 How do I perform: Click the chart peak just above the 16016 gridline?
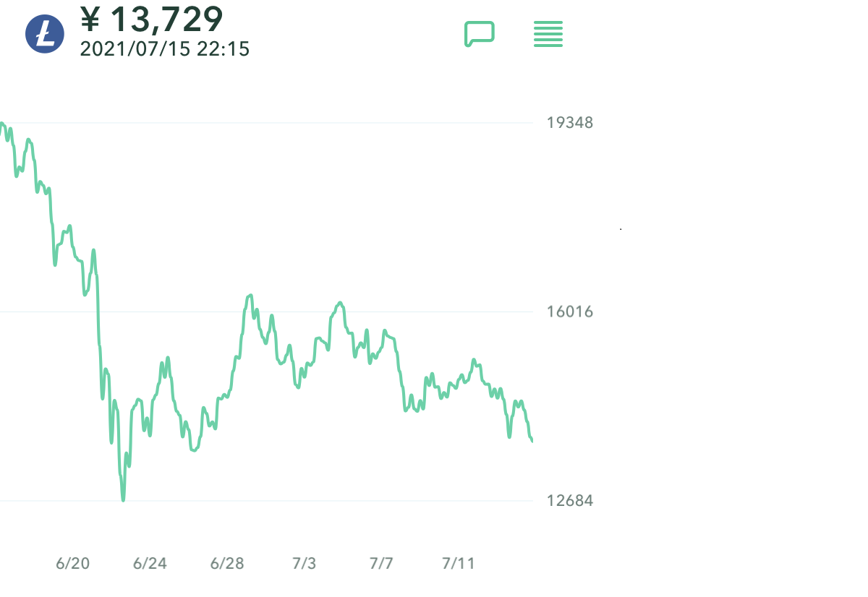(x=250, y=296)
